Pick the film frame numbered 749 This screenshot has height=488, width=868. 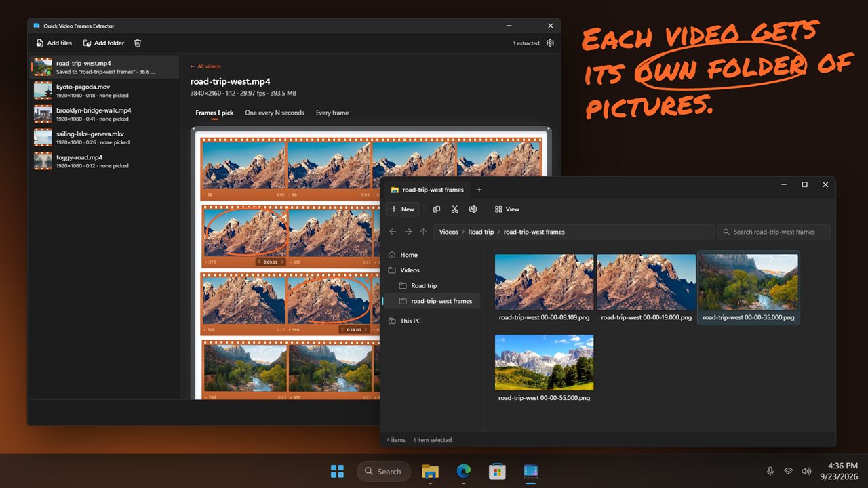[x=244, y=367]
